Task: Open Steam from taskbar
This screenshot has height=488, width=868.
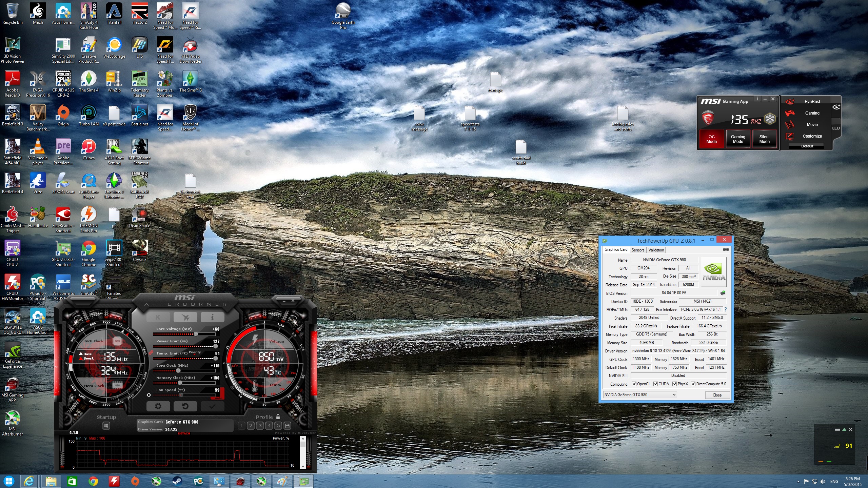Action: click(177, 481)
